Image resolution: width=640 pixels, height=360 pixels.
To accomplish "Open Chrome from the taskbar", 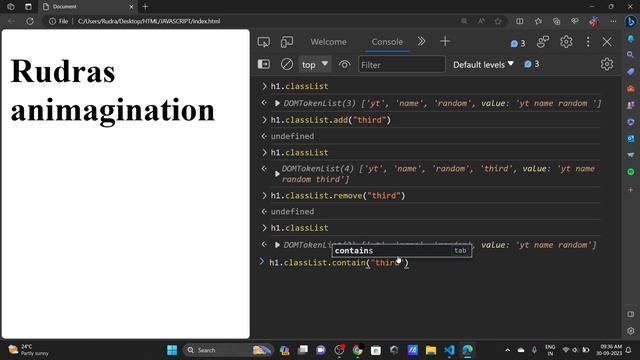I will (358, 350).
